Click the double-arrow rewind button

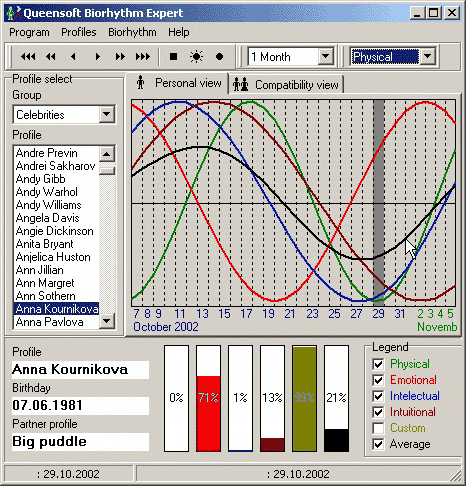tap(51, 57)
